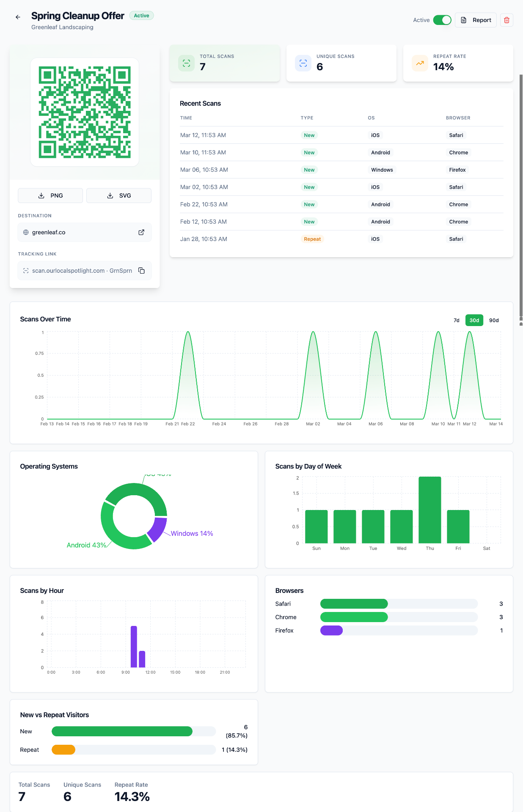Click the Greenleaf Landscaping subtitle
The image size is (523, 812).
point(62,27)
